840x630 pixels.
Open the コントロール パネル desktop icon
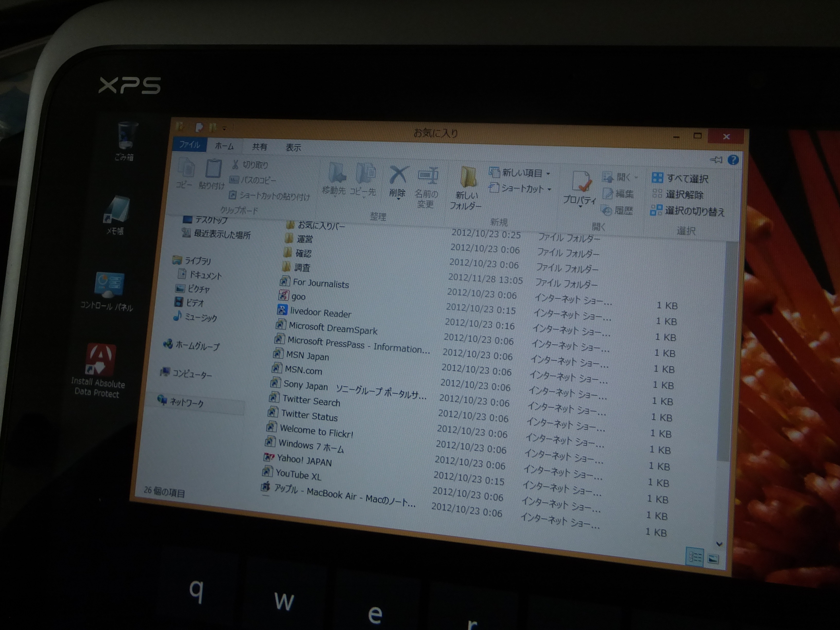click(x=108, y=291)
